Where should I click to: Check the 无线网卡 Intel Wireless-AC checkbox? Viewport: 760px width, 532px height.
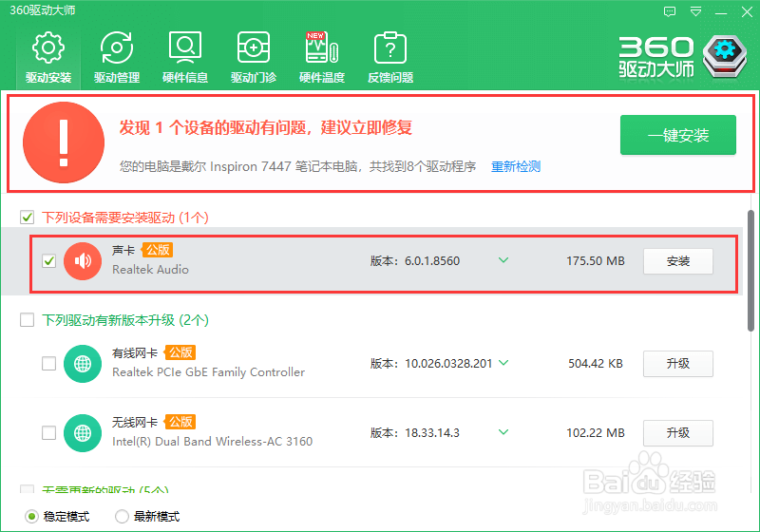point(49,432)
